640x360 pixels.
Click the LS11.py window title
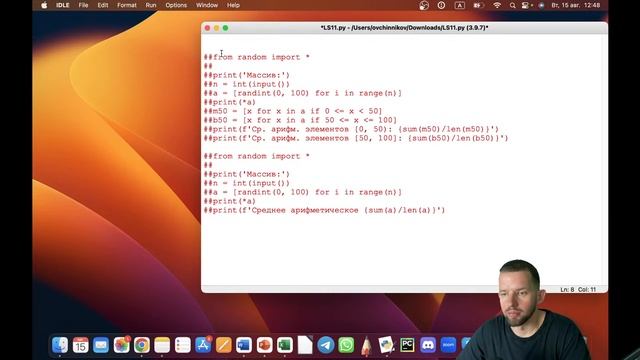point(404,28)
